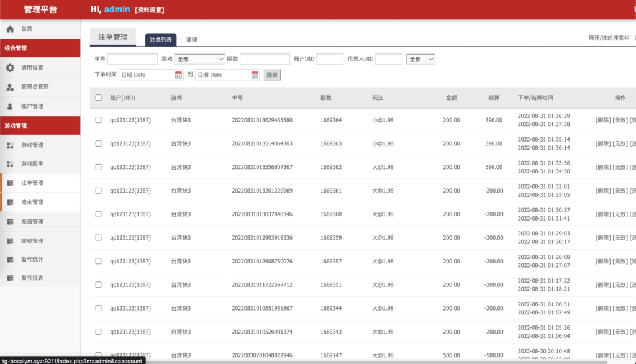
Task: Click the 资料设置 link in header
Action: tap(150, 10)
